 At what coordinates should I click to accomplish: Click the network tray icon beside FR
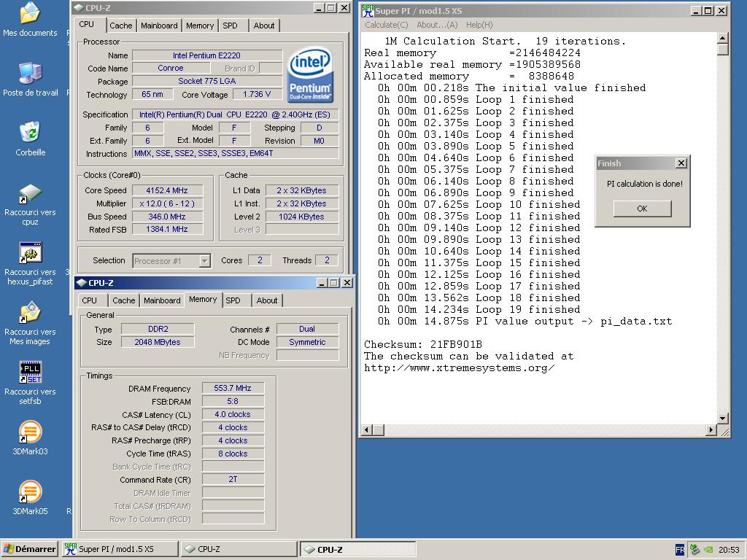point(694,550)
